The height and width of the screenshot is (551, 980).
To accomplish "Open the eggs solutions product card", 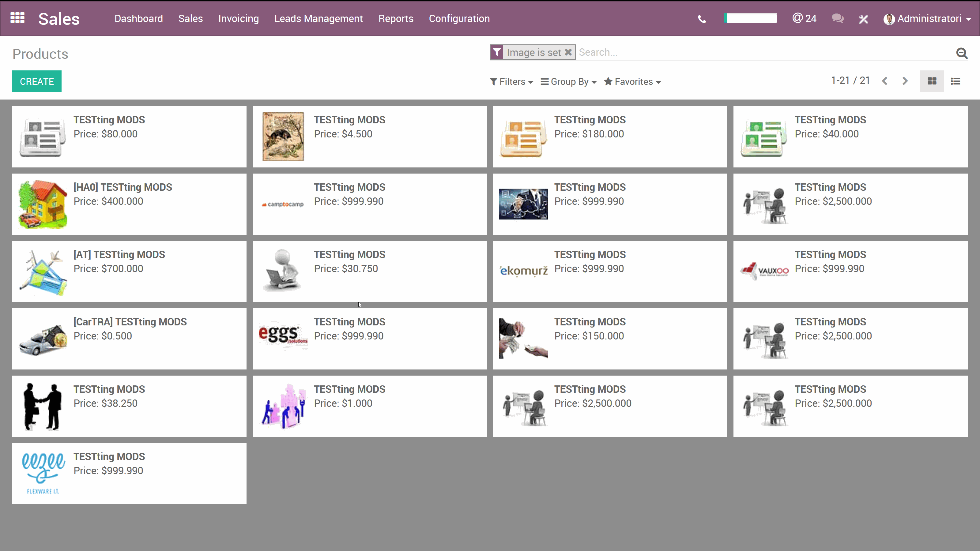I will [x=369, y=339].
